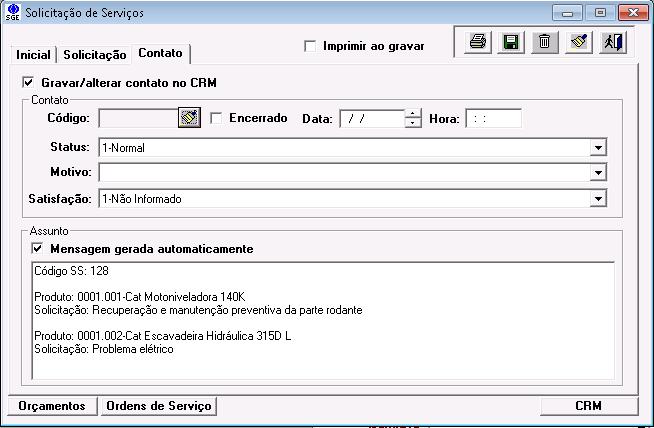Switch to the Inicial tab
This screenshot has width=654, height=428.
tap(33, 54)
